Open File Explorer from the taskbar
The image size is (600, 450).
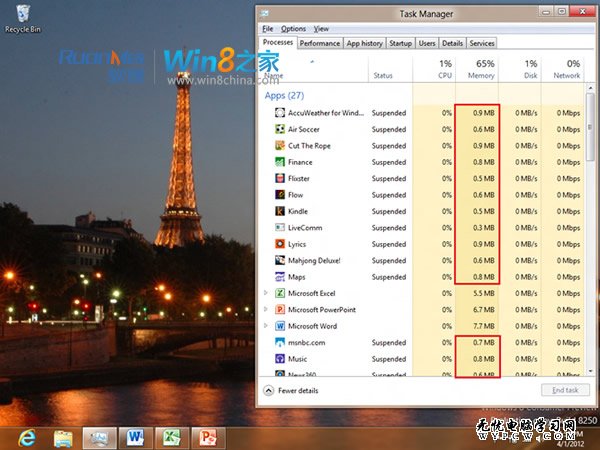tap(63, 439)
